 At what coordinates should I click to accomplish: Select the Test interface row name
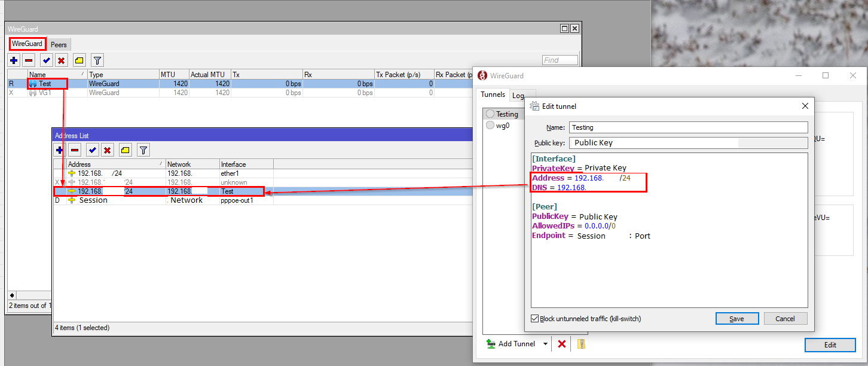tap(45, 84)
